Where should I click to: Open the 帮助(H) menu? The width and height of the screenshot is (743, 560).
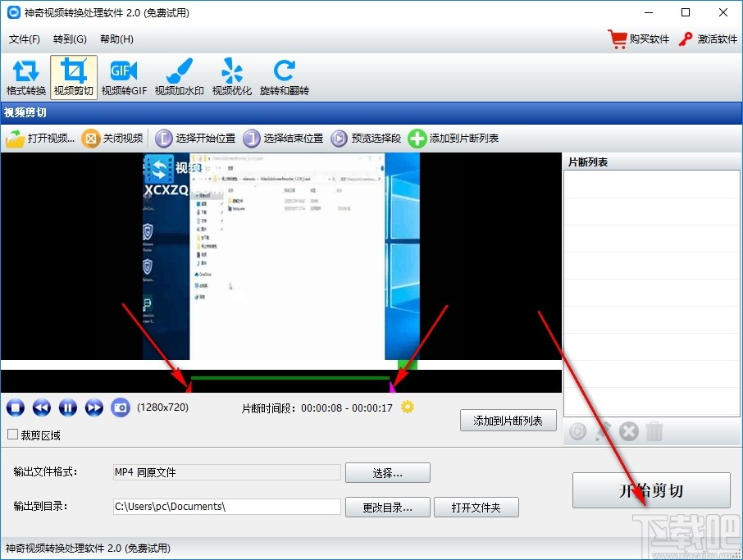pyautogui.click(x=116, y=39)
